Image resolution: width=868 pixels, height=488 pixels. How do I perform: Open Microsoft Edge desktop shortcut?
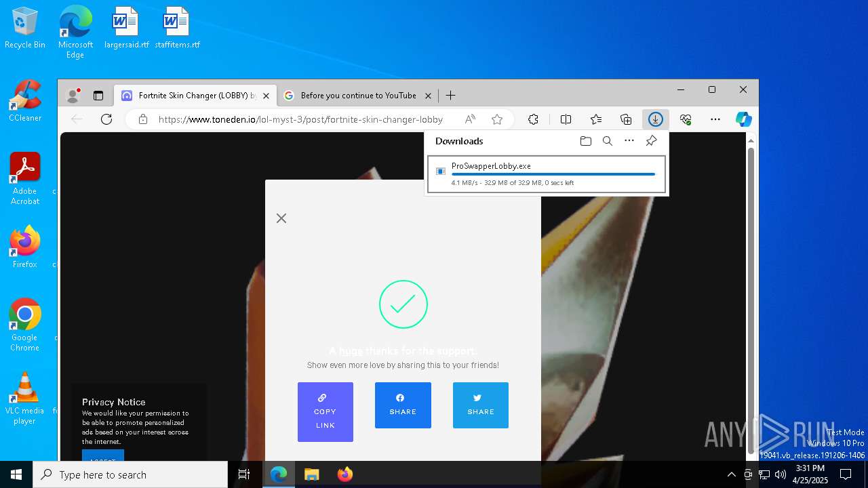click(x=75, y=32)
